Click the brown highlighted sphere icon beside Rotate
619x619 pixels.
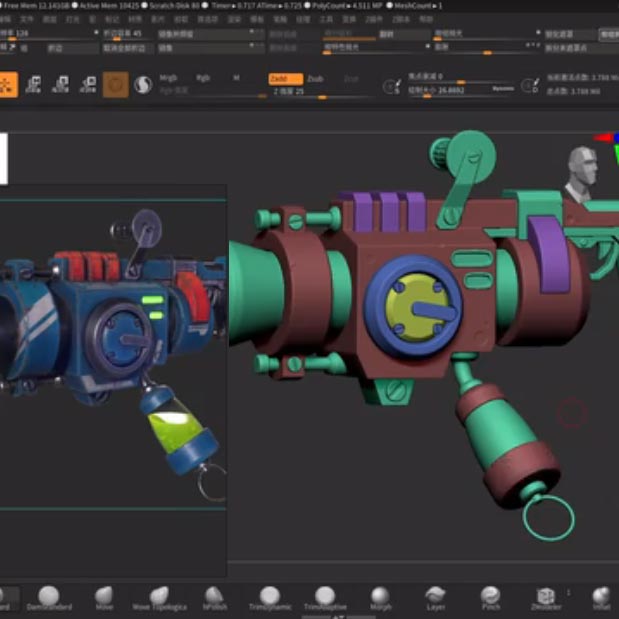116,84
